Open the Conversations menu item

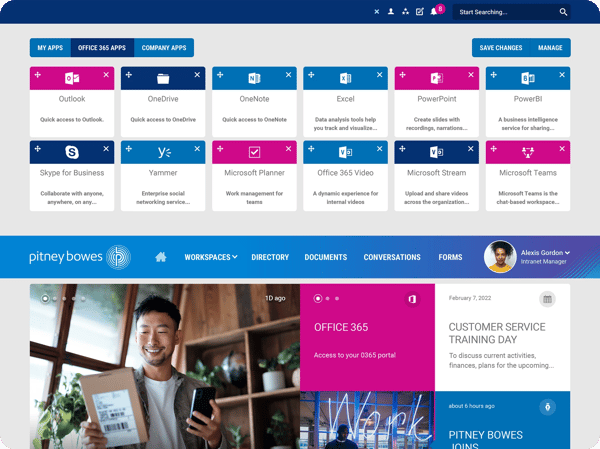tap(392, 257)
